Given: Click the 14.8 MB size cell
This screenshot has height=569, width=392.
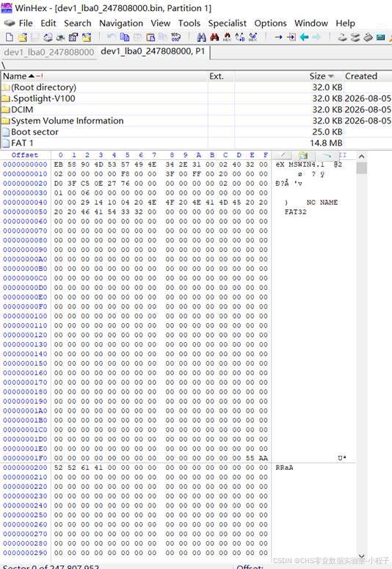Looking at the screenshot, I should (326, 143).
